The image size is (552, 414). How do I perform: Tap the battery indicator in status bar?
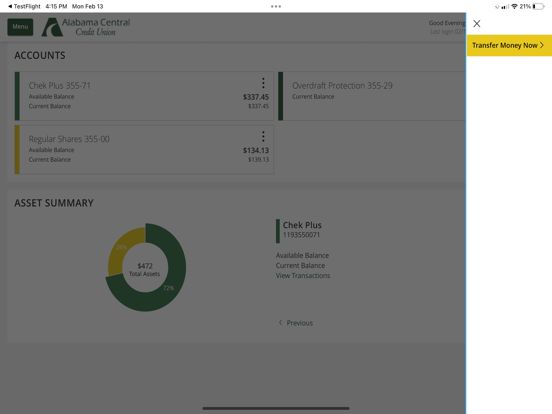[538, 6]
